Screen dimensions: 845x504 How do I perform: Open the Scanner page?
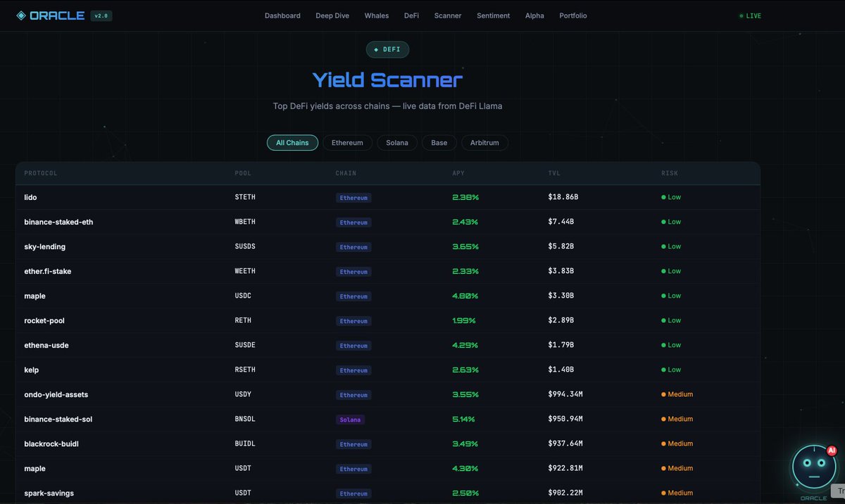[x=448, y=15]
